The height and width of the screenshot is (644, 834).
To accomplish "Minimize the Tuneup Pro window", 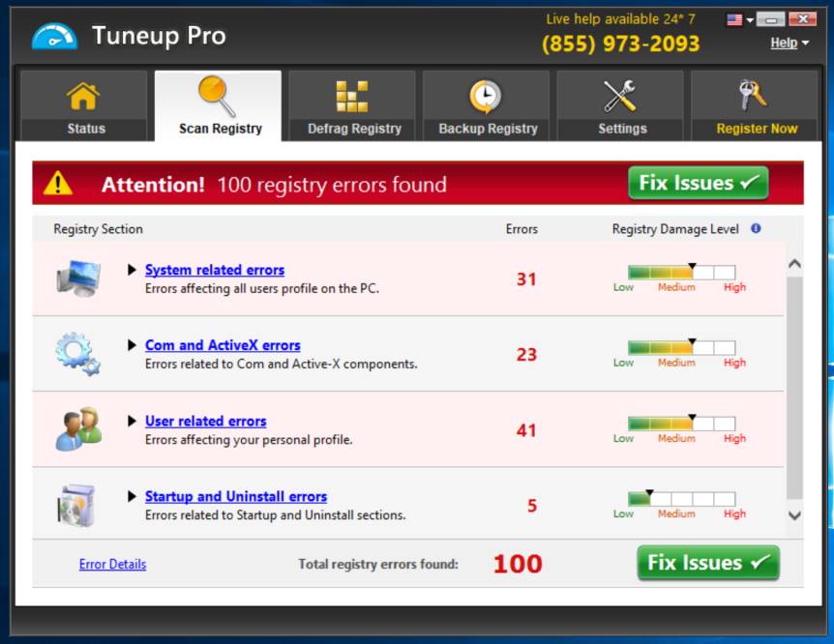I will 771,19.
